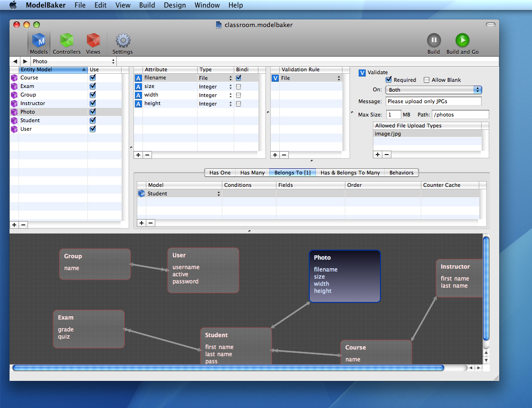
Task: Open the File menu
Action: point(80,5)
